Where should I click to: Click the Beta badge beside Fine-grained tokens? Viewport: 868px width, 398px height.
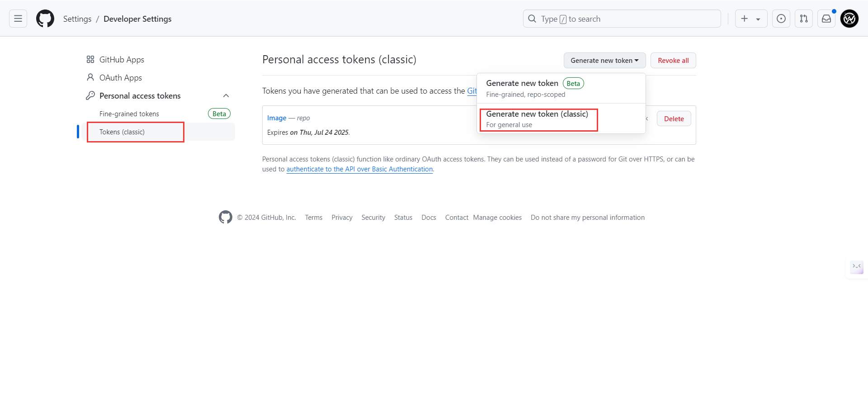(x=219, y=114)
